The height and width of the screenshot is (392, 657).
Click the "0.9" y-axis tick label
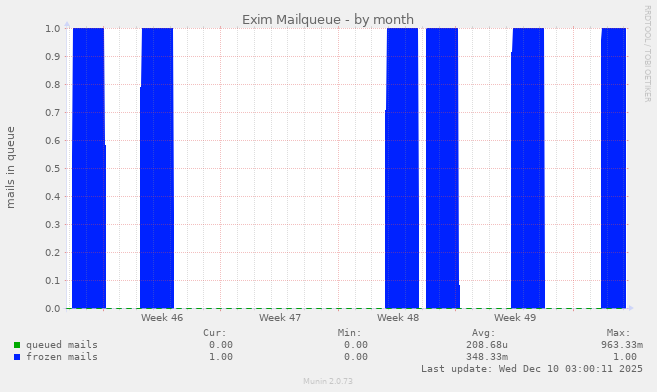tap(53, 57)
